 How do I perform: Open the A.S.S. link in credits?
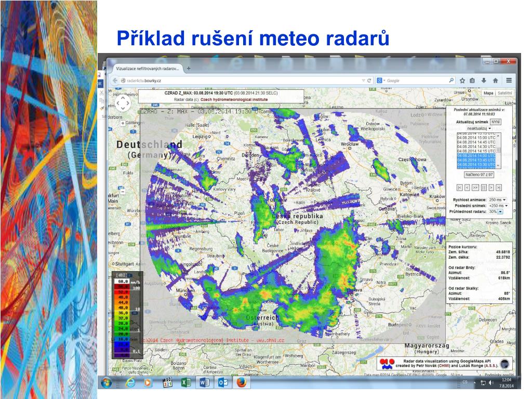click(491, 366)
